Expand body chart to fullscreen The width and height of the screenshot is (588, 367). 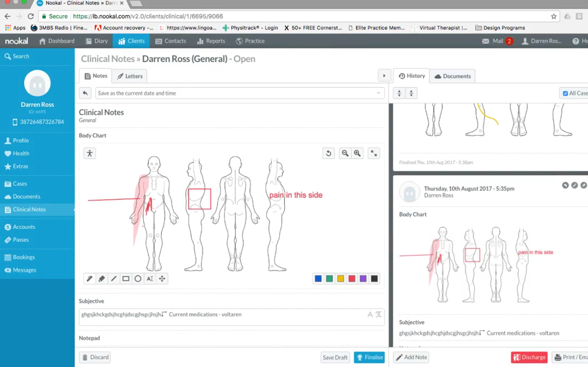pyautogui.click(x=374, y=153)
